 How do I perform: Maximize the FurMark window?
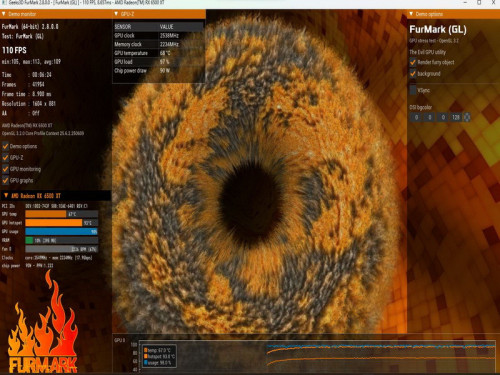[479, 3]
